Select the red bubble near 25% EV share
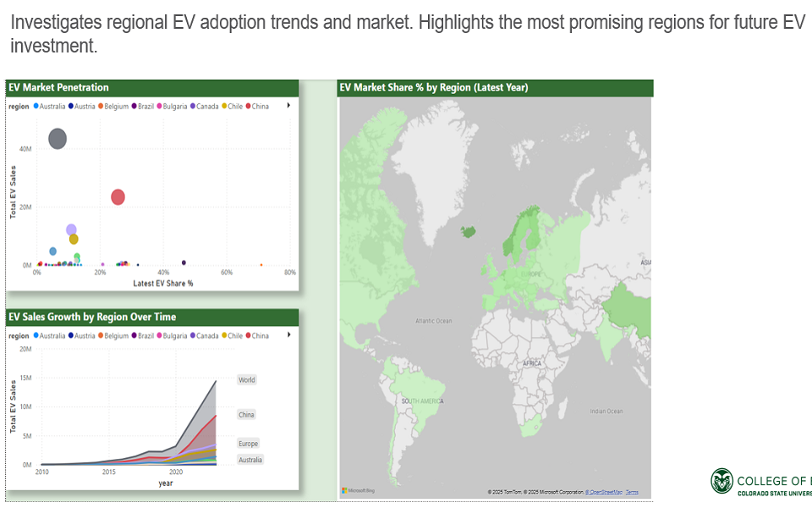This screenshot has height=508, width=812. pyautogui.click(x=118, y=197)
